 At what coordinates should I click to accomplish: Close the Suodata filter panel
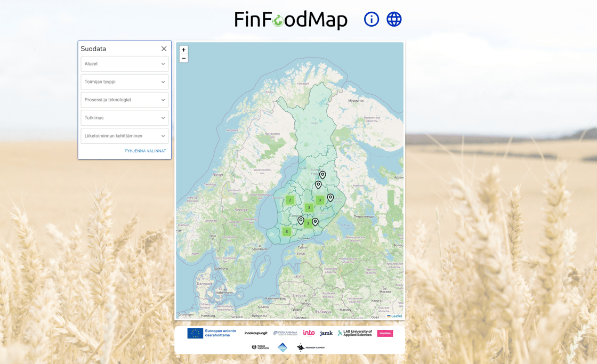click(x=164, y=48)
